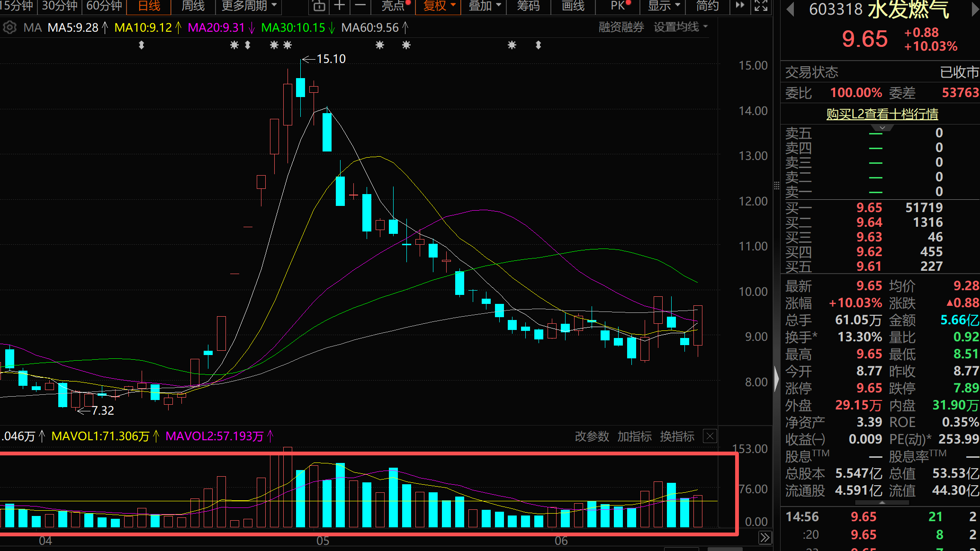Click last up-down arrow event marker

(x=538, y=45)
